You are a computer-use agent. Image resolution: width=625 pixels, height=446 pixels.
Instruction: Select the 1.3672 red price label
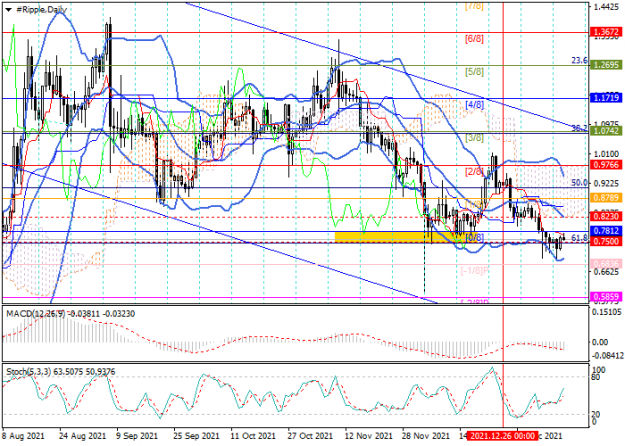[x=605, y=32]
